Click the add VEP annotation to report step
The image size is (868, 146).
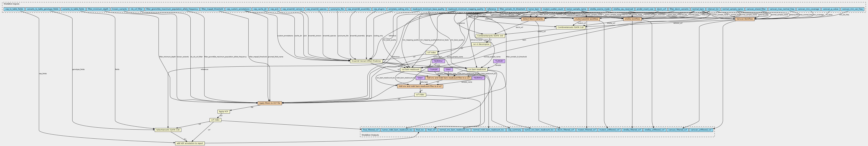click(x=190, y=143)
